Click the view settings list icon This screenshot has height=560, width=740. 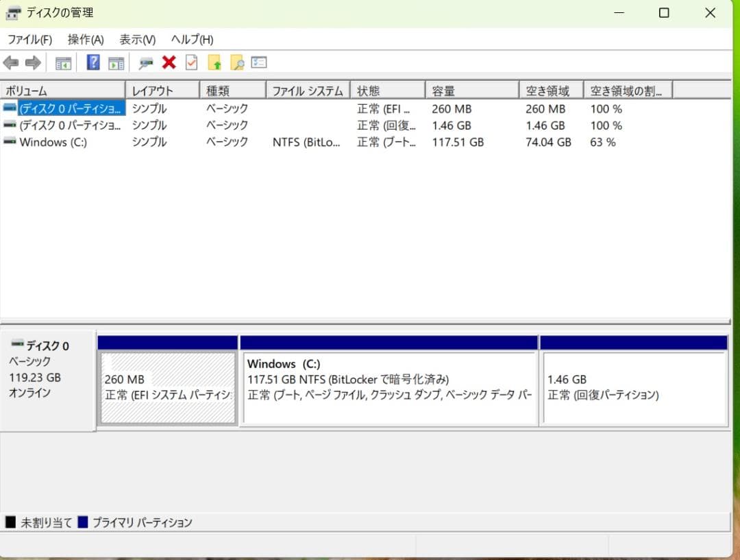click(x=259, y=62)
